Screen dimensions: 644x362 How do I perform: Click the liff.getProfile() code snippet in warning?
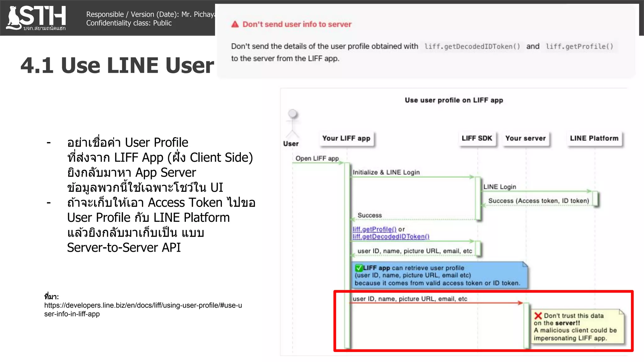(x=579, y=47)
